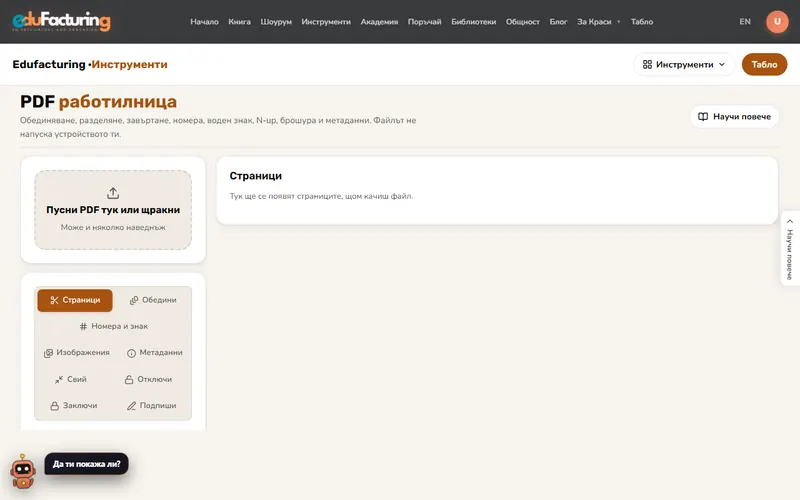Open the Отключи tab
Screen dimensions: 800x500
(148, 379)
